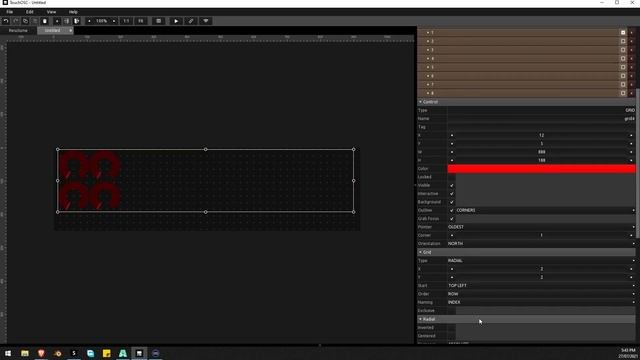Viewport: 640px width, 360px height.
Task: Open the Orientation dropdown showing NORTH
Action: [x=542, y=244]
